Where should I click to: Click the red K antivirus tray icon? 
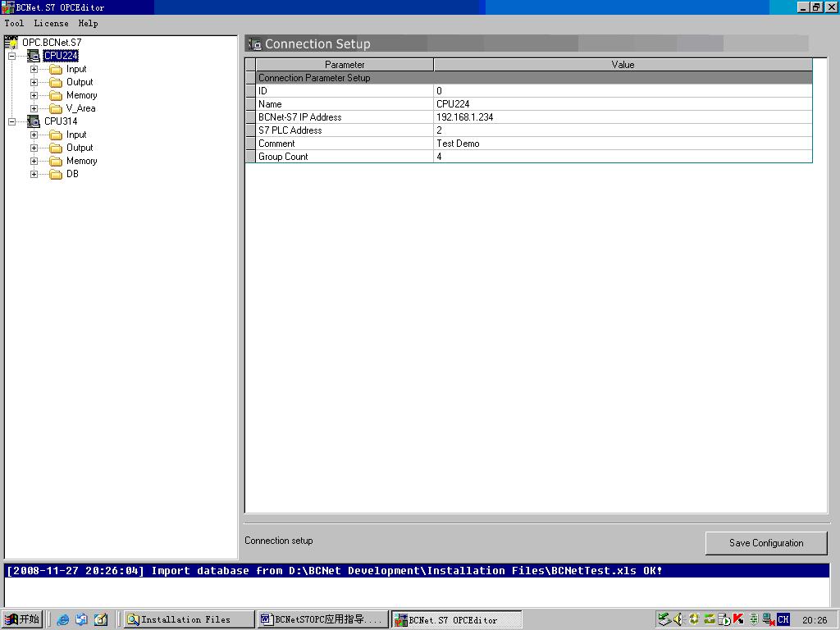click(738, 619)
